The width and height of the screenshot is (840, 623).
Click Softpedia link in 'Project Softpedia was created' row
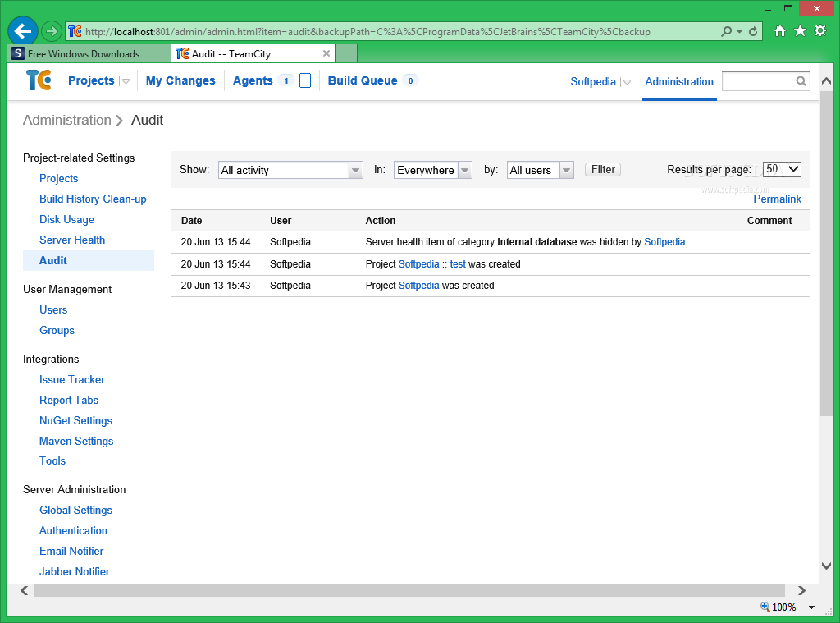pyautogui.click(x=418, y=285)
